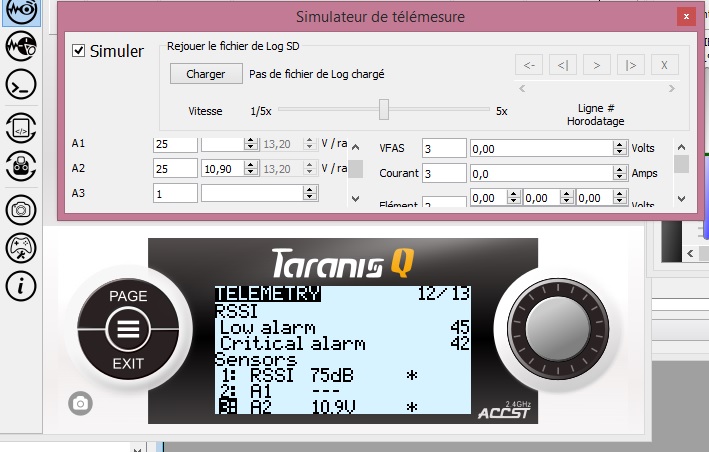
Task: Click the second Elément cell voltage spinner
Action: (567, 197)
